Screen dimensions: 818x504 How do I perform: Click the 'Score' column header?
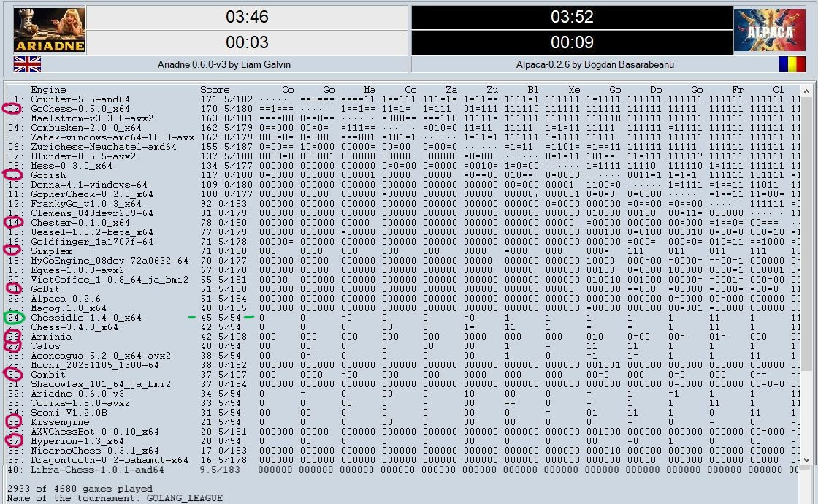pyautogui.click(x=215, y=90)
